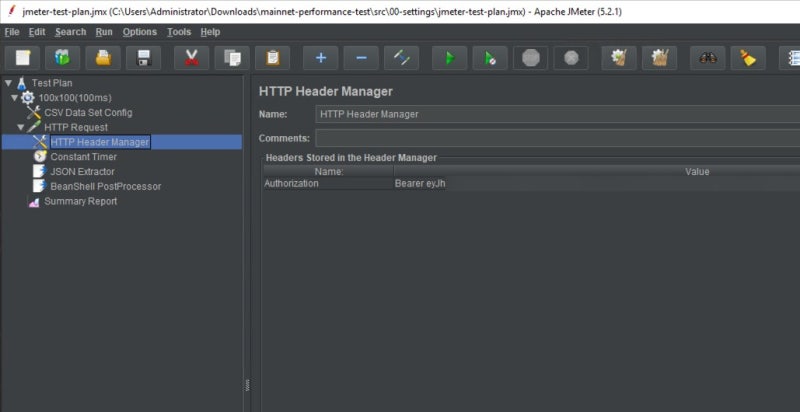The width and height of the screenshot is (800, 412).
Task: Open the Options menu
Action: pos(140,32)
